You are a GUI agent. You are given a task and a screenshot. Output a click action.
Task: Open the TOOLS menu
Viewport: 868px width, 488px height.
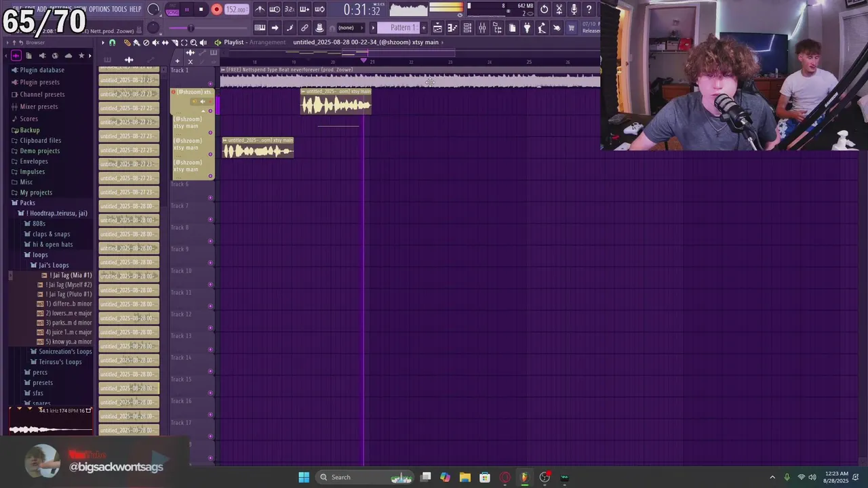pyautogui.click(x=119, y=9)
